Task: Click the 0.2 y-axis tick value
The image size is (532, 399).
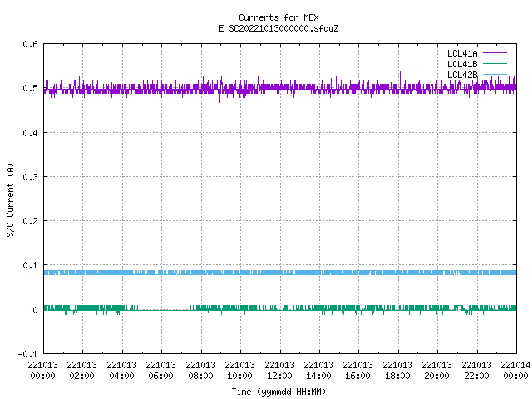Action: point(30,221)
